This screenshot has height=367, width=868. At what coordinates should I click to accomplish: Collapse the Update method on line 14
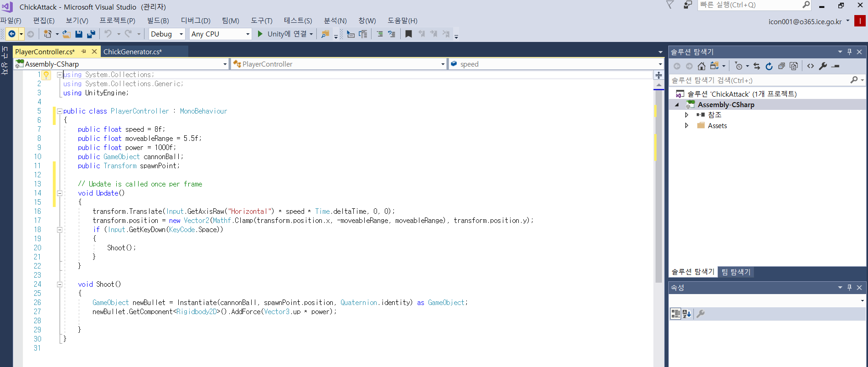coord(60,193)
